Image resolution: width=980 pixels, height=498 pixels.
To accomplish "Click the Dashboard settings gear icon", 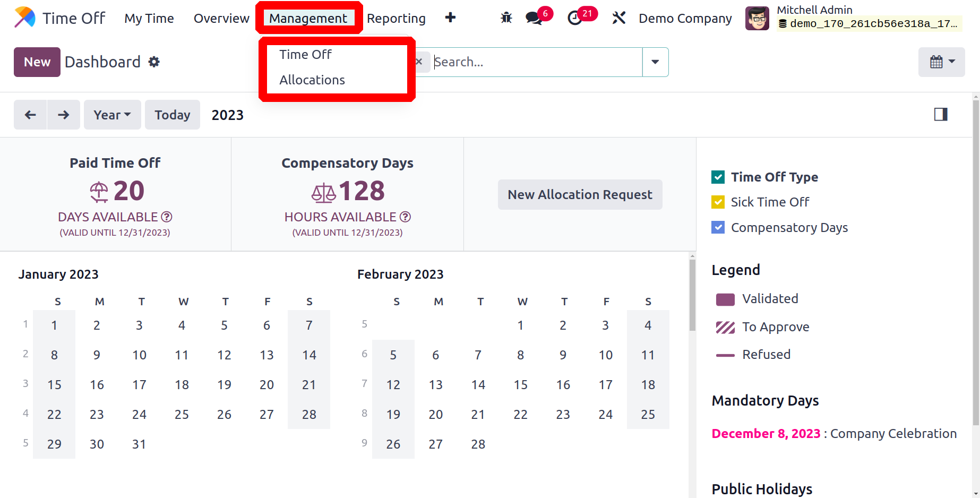I will [x=154, y=62].
